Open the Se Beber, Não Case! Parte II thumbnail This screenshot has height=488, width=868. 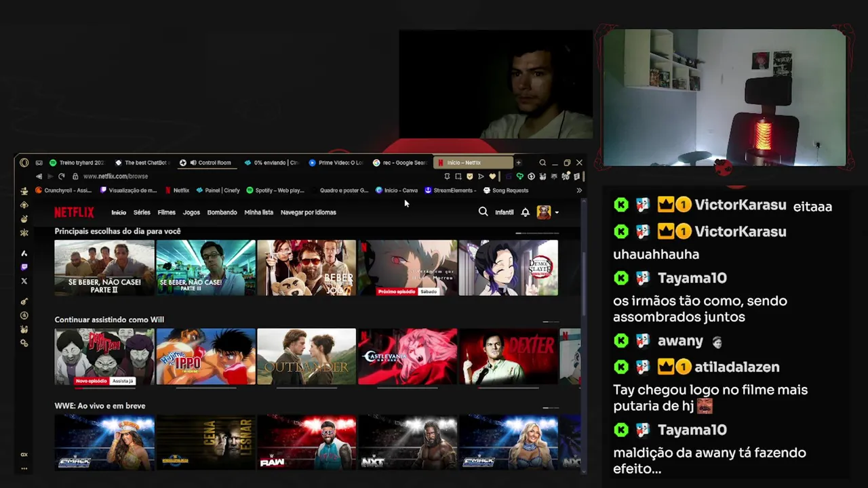coord(104,268)
